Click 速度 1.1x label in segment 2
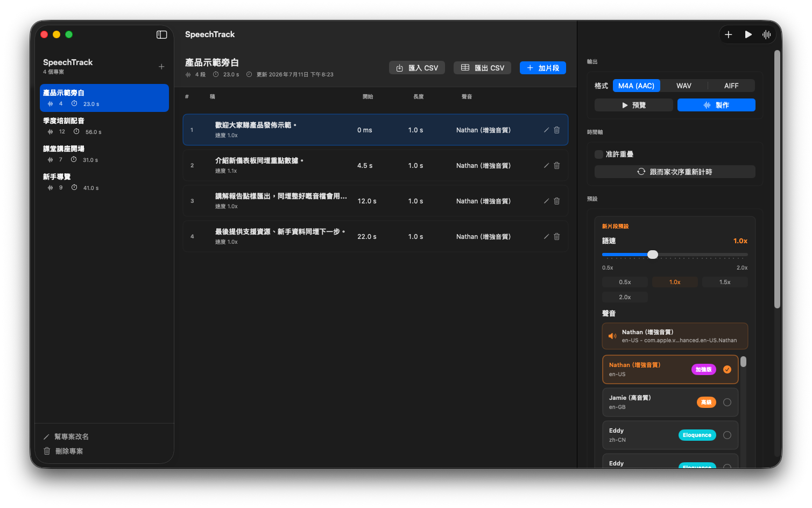Viewport: 812px width, 508px height. pos(226,171)
